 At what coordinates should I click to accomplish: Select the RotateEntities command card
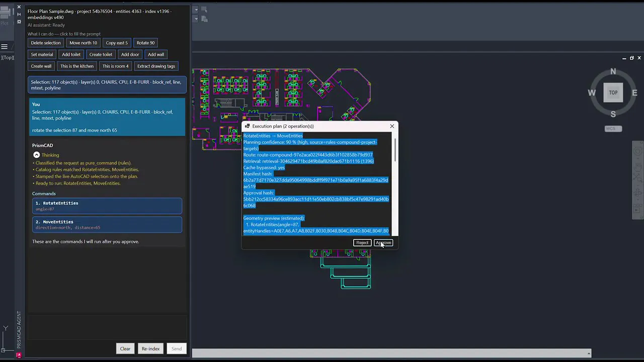tap(107, 206)
